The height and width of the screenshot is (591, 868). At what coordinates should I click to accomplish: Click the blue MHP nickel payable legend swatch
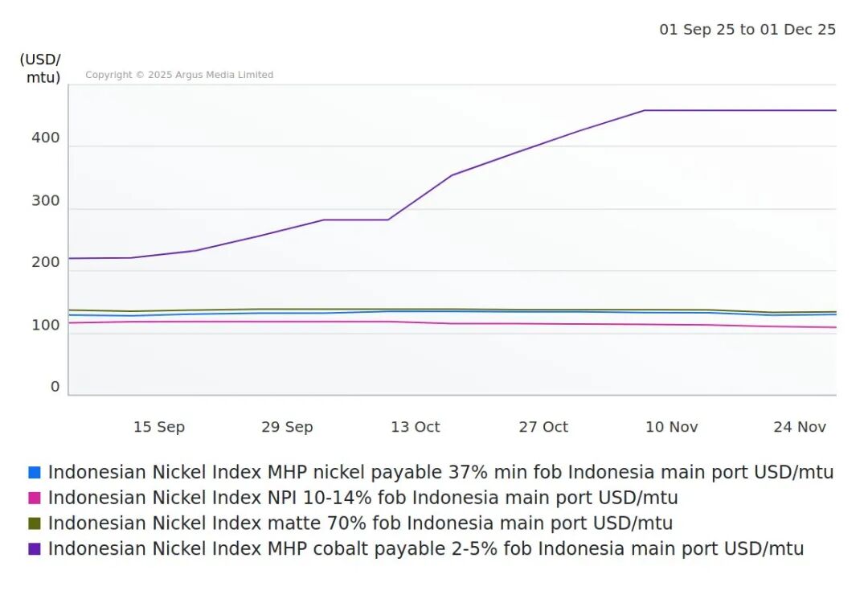(x=35, y=473)
